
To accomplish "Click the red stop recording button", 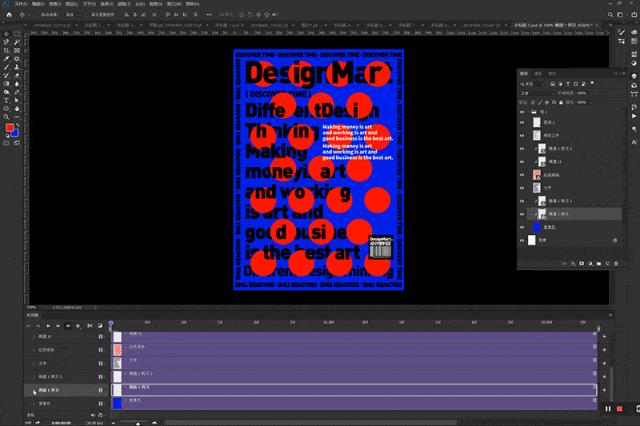I will pyautogui.click(x=619, y=408).
